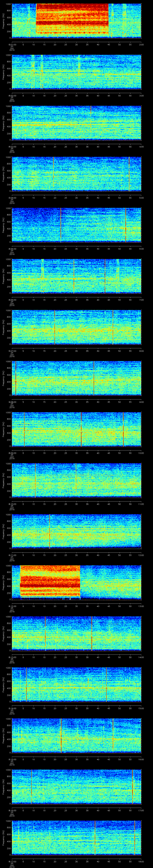Click the '2:00' end time label of the first spectrogram
This screenshot has width=153, height=868.
tap(141, 44)
